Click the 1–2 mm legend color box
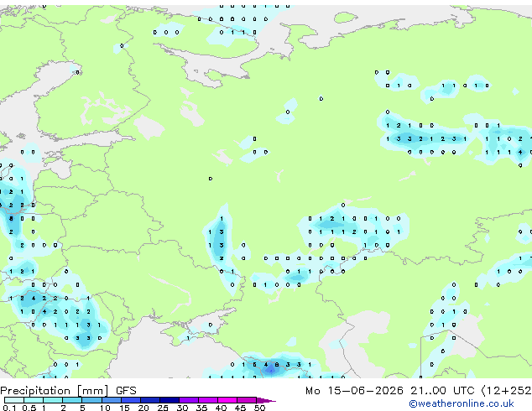The image size is (532, 411). [x=53, y=400]
